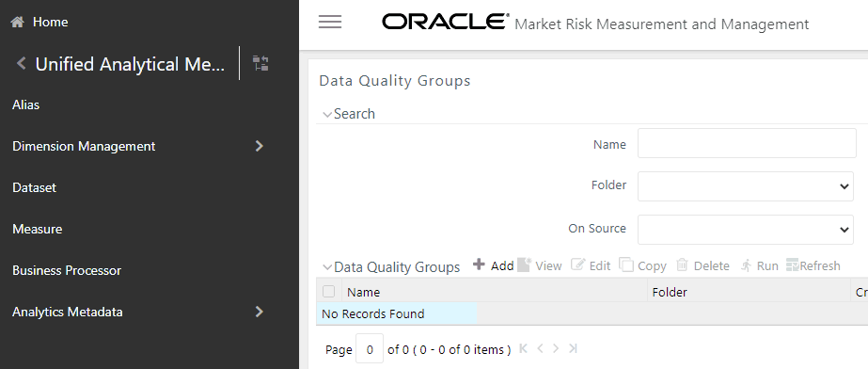Click the Run toolbar label
This screenshot has height=369, width=868.
[767, 266]
